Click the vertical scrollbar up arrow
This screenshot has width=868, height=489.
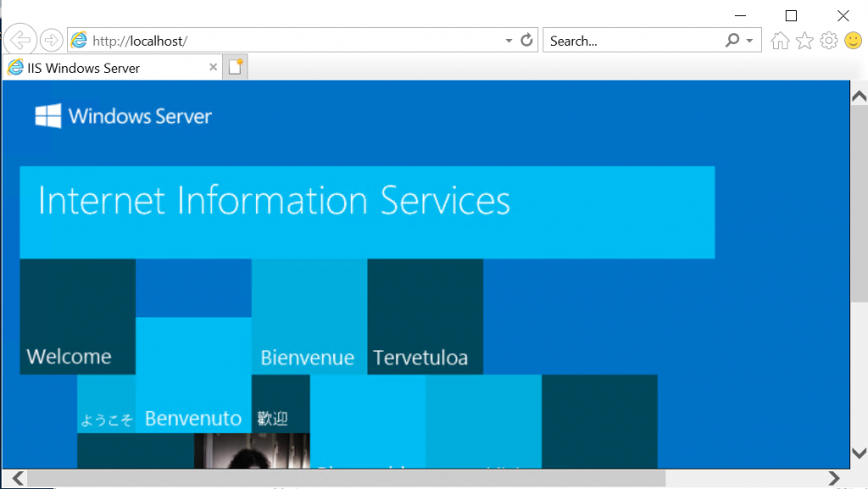tap(860, 97)
